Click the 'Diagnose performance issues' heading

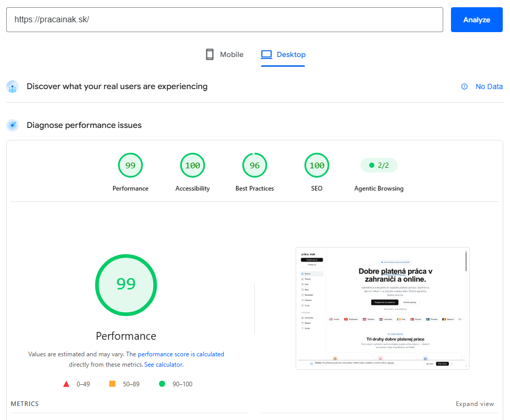tap(84, 125)
